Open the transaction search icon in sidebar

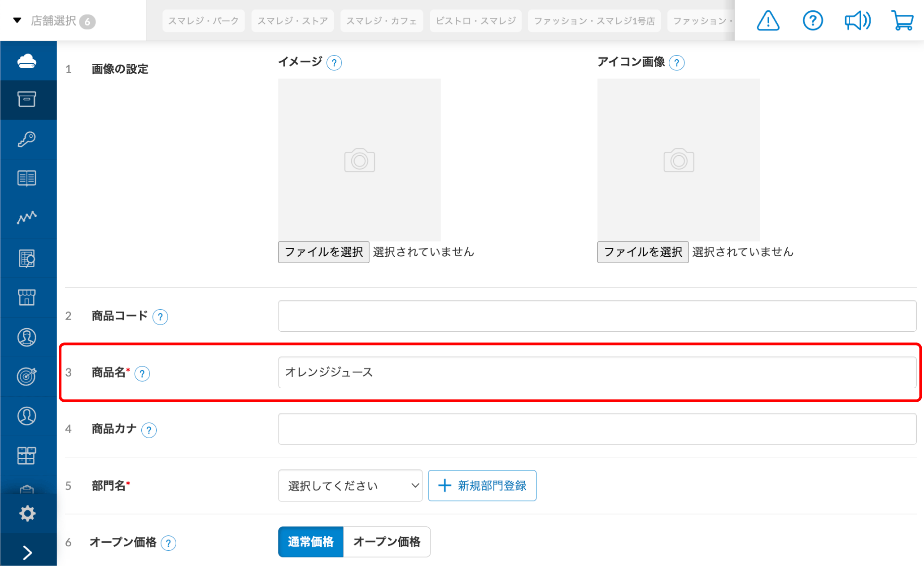(x=28, y=258)
